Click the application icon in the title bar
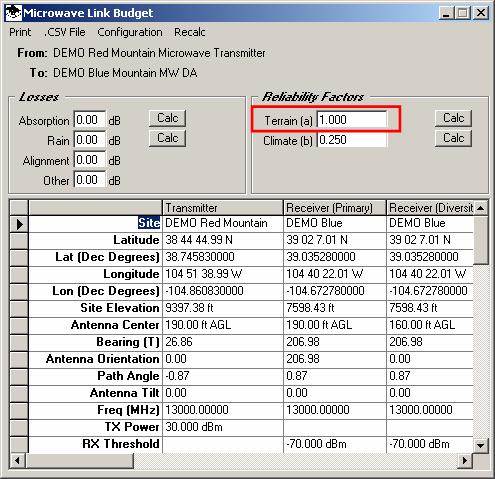This screenshot has width=495, height=479. [13, 13]
